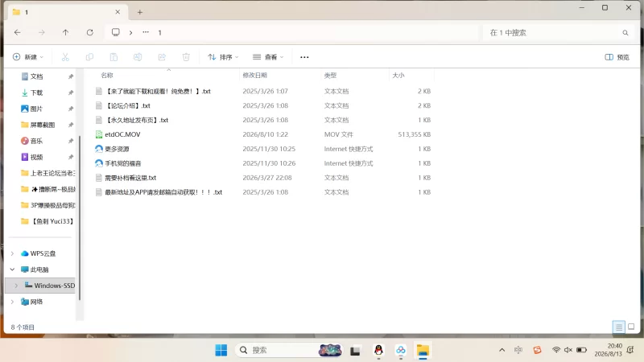Refresh the current folder view
The image size is (644, 362).
tap(90, 32)
